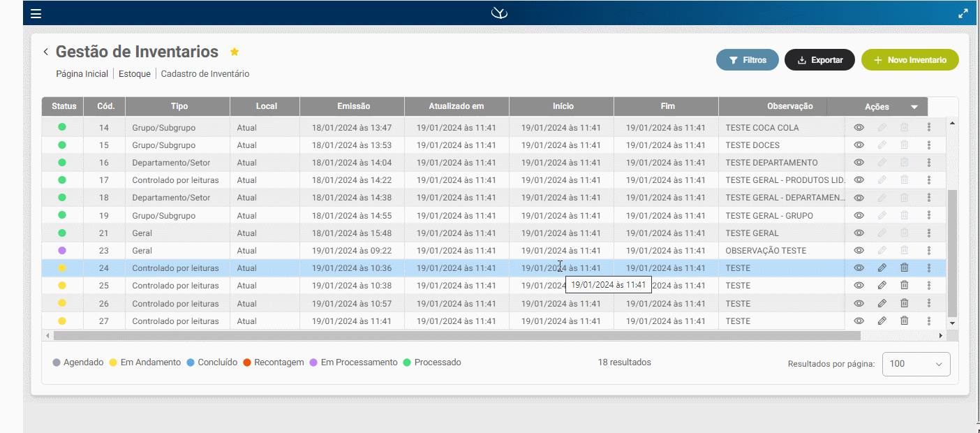Click the back arrow beside Gestão de Inventarios

tap(46, 52)
